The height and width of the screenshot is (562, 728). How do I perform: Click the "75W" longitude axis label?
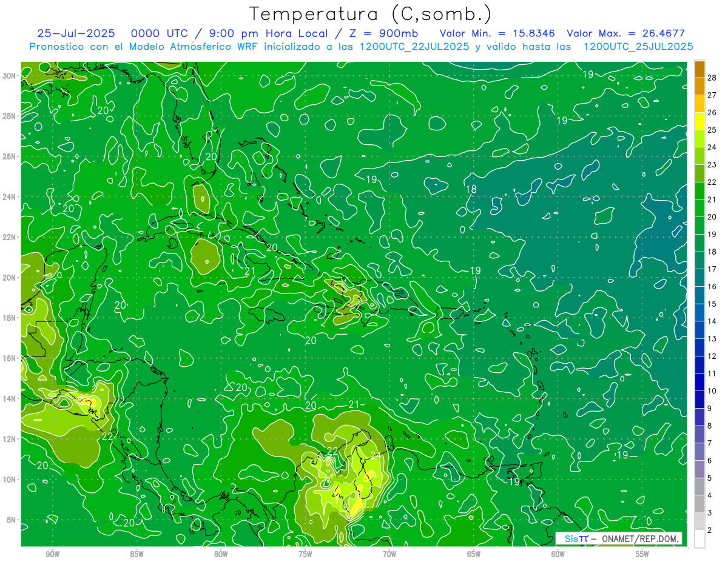coord(305,554)
